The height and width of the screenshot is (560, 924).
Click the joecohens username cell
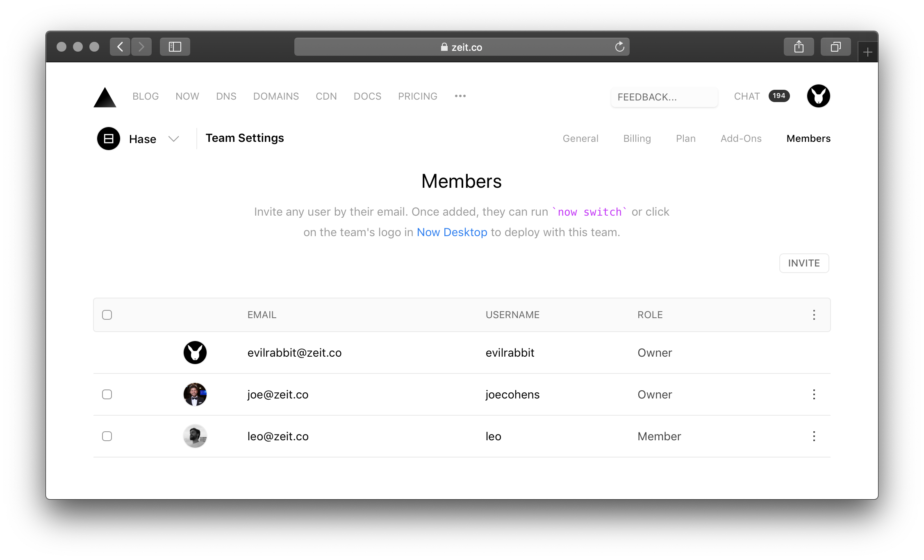point(512,394)
